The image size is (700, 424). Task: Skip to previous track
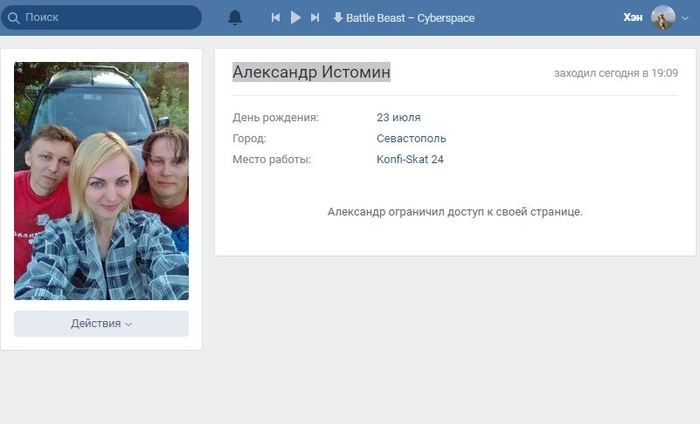coord(275,17)
